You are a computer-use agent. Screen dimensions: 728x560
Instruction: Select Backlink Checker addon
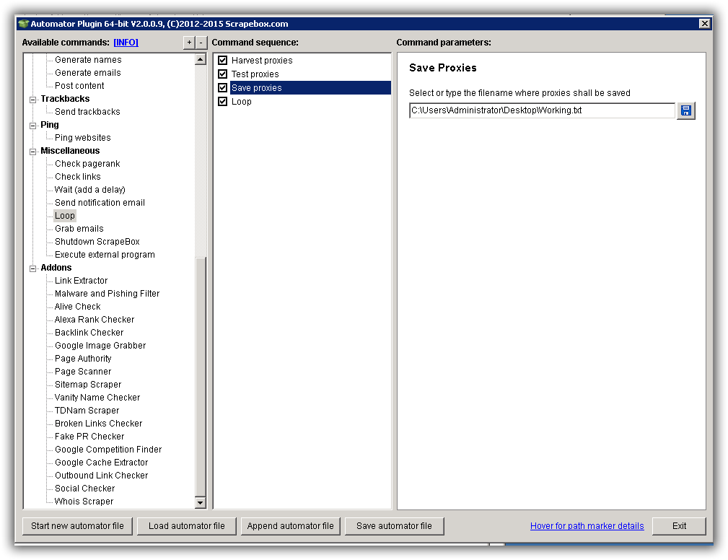(x=89, y=333)
